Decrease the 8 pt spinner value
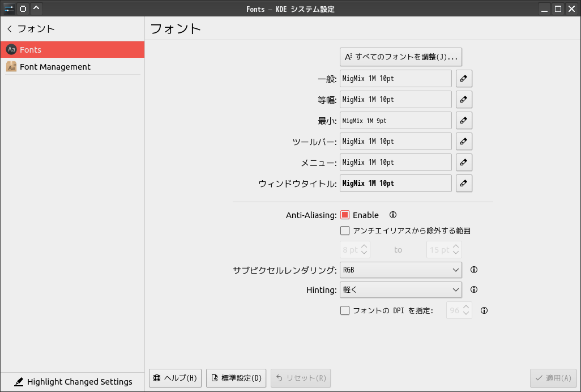This screenshot has height=392, width=581. pos(364,253)
